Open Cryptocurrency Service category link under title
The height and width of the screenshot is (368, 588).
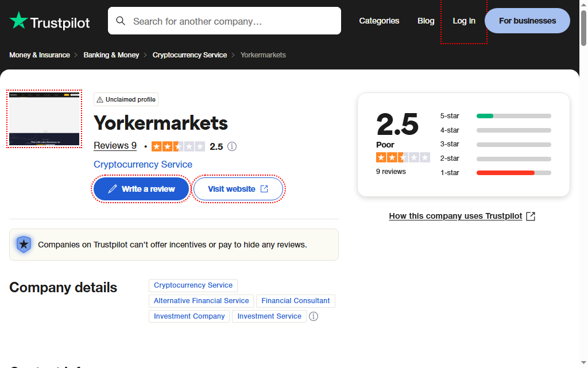click(143, 165)
